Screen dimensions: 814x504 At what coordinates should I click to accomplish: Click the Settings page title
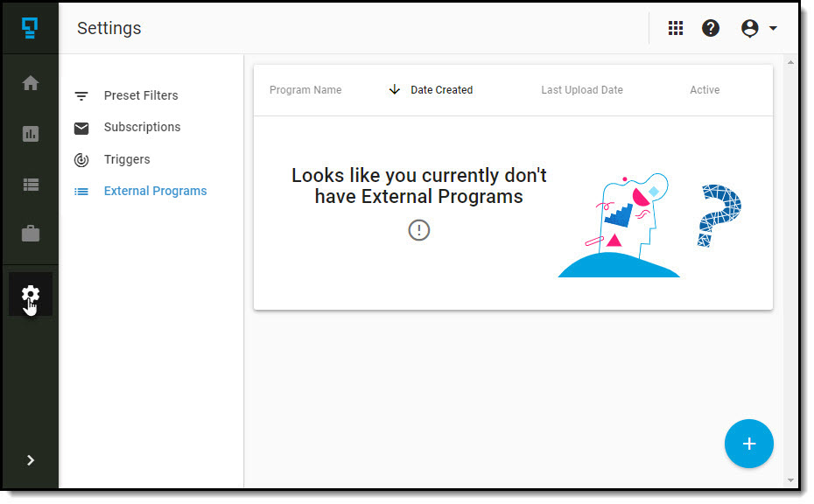tap(109, 28)
